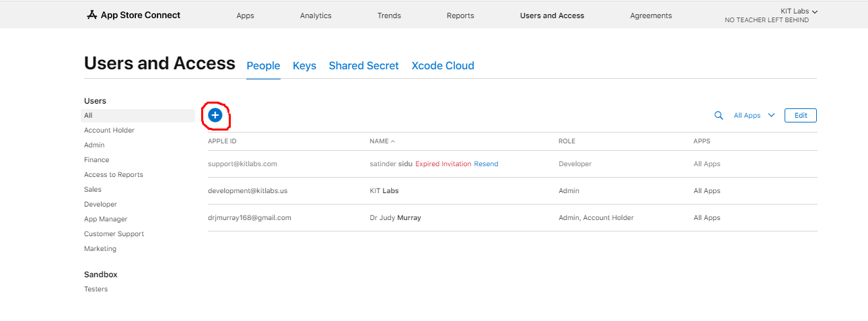Click the ROLE column header

[x=567, y=141]
